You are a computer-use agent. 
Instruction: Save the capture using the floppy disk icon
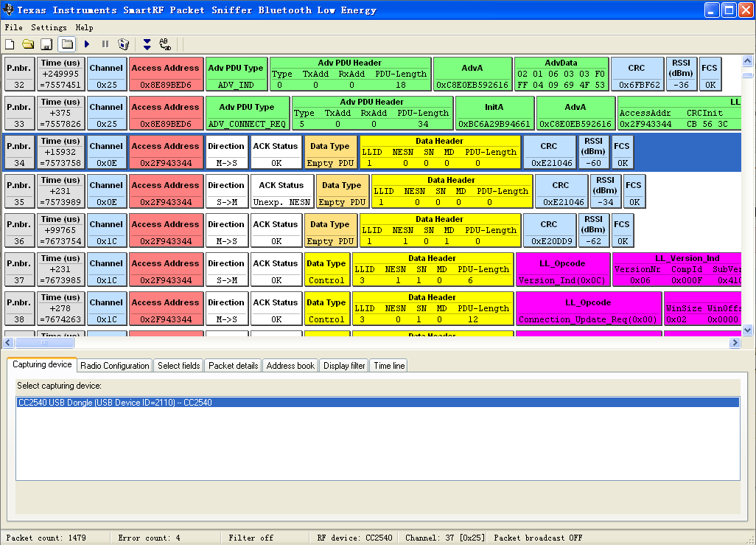pyautogui.click(x=46, y=44)
